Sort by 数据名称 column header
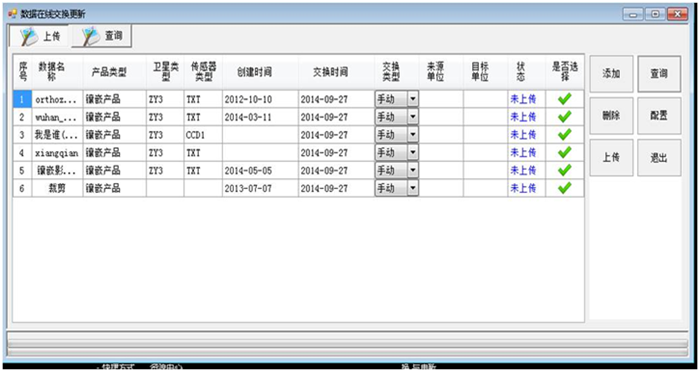The width and height of the screenshot is (700, 372). pos(58,72)
